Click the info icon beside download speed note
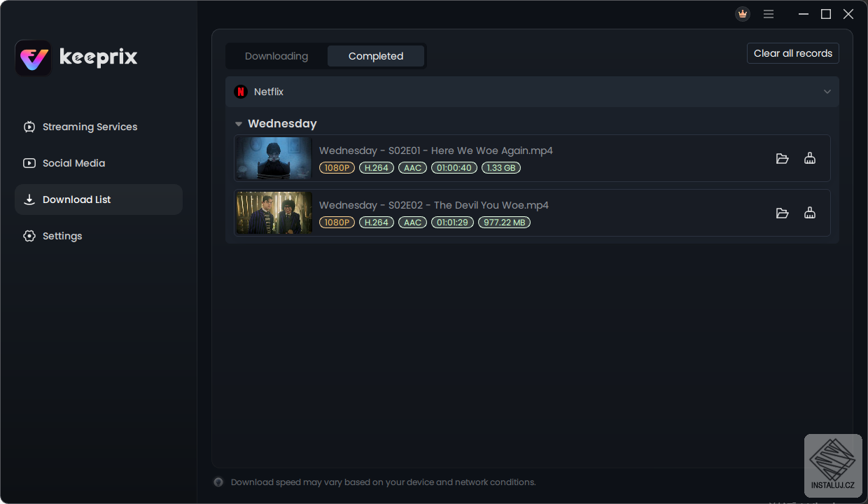This screenshot has width=868, height=504. coord(218,482)
